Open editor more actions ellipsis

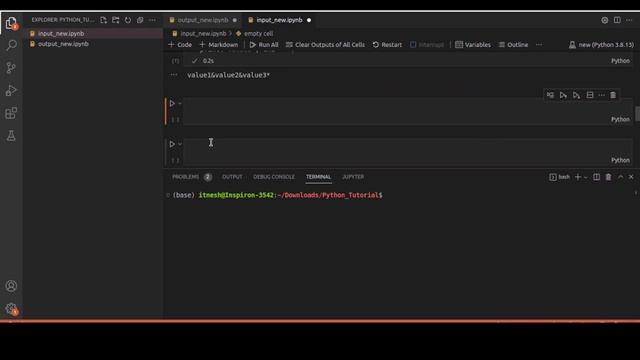tap(629, 20)
